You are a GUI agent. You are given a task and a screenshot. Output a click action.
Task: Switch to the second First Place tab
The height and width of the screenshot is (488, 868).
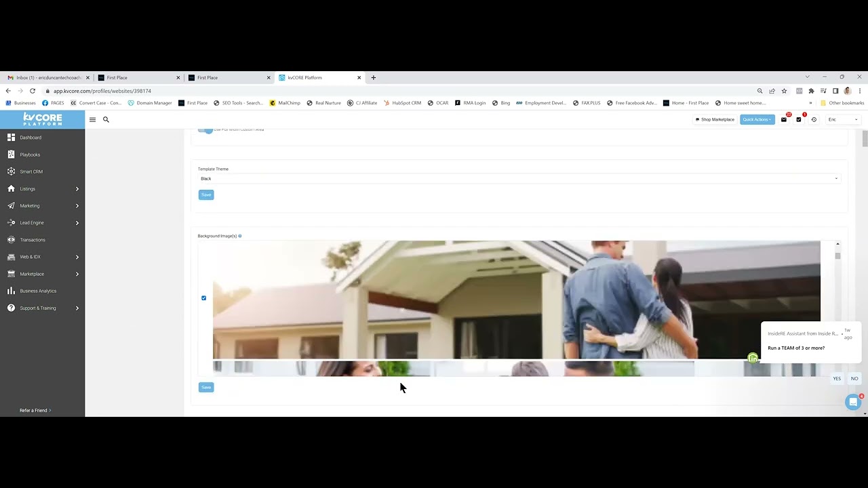click(229, 77)
